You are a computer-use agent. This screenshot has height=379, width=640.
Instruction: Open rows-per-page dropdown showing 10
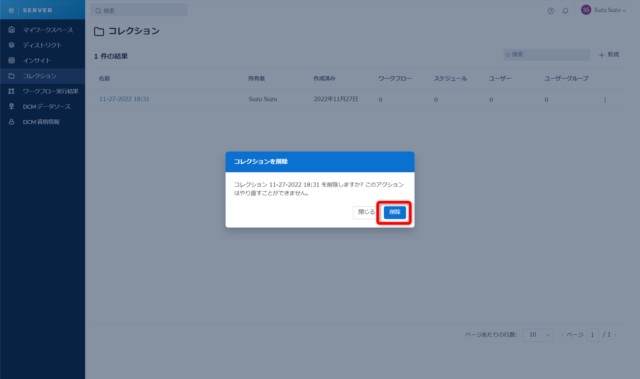coord(538,335)
